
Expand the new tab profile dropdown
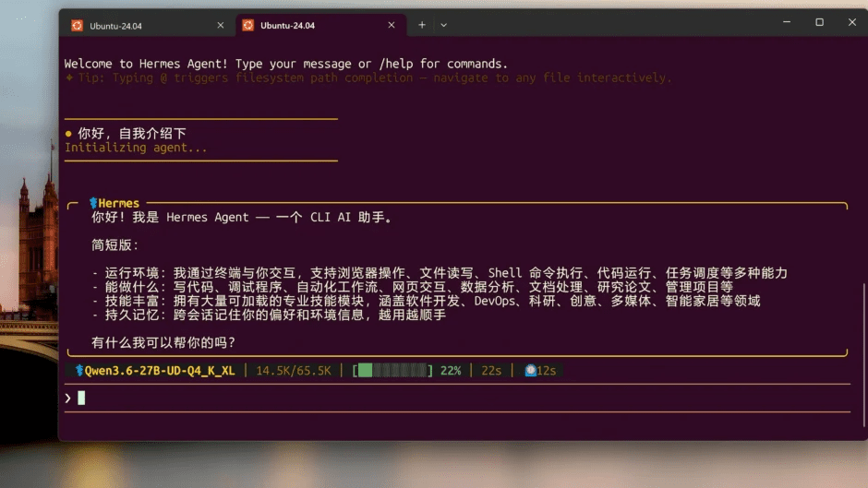click(443, 25)
